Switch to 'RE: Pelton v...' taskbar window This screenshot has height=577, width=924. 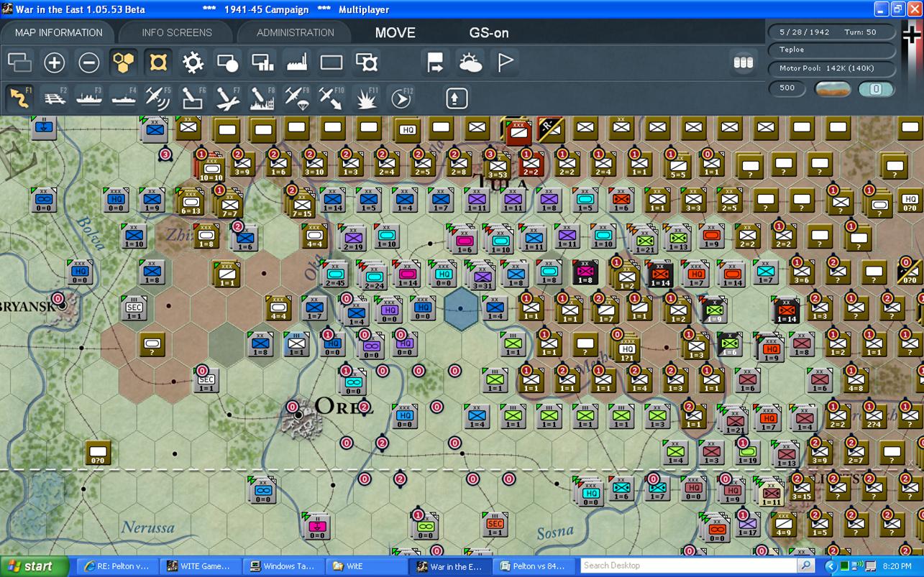(x=116, y=566)
